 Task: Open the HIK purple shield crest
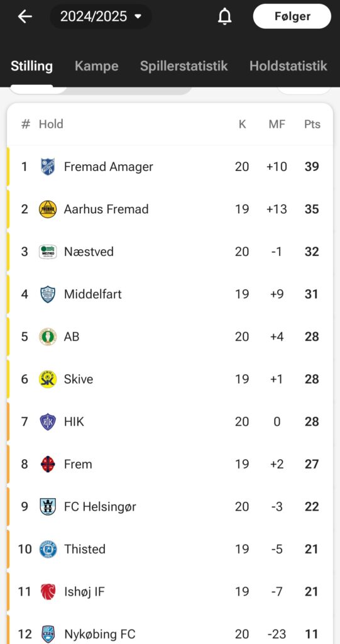48,421
